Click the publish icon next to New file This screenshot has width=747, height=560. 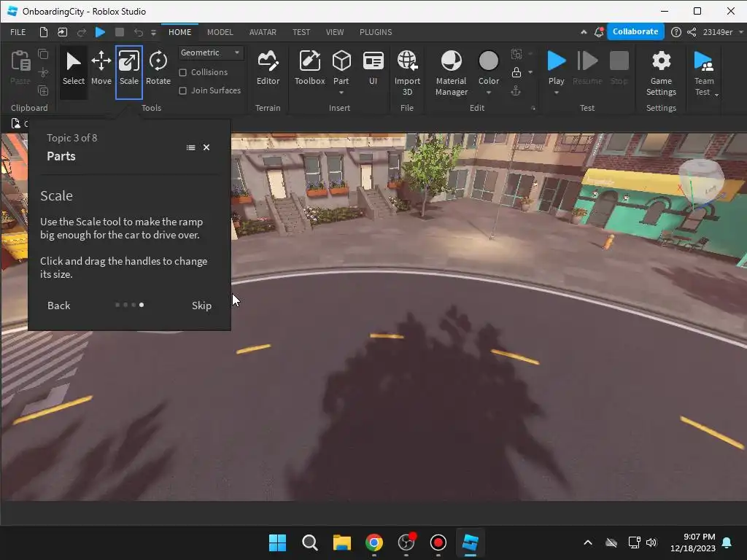tap(63, 32)
